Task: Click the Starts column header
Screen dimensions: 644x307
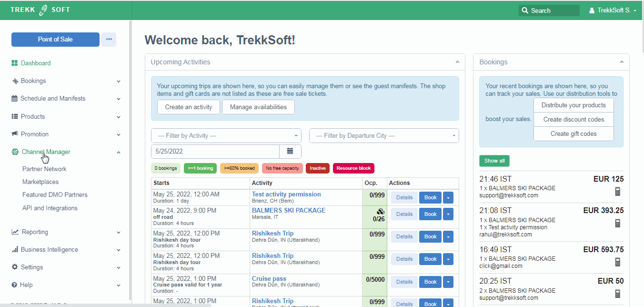Action: coord(201,183)
